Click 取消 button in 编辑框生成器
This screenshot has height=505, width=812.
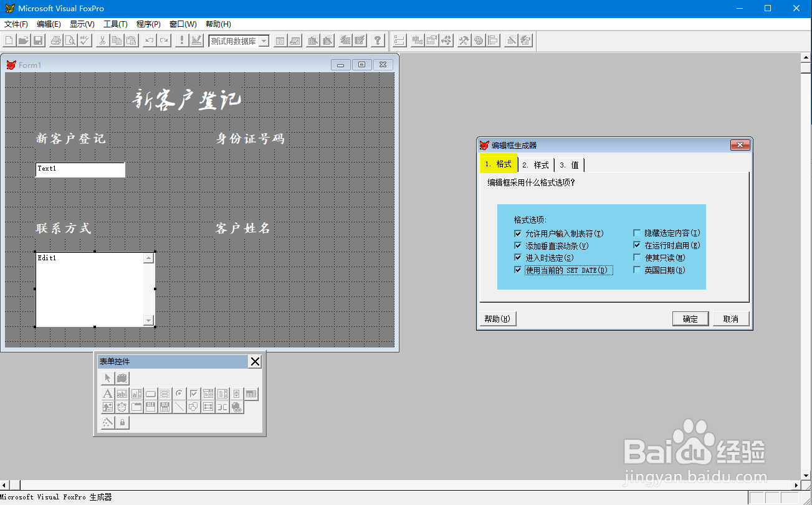(x=731, y=319)
